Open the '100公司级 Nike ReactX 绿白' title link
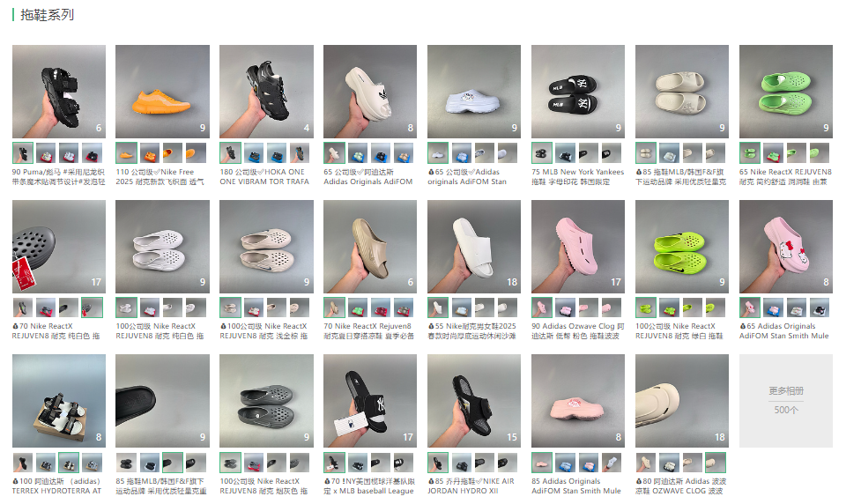 pos(679,331)
